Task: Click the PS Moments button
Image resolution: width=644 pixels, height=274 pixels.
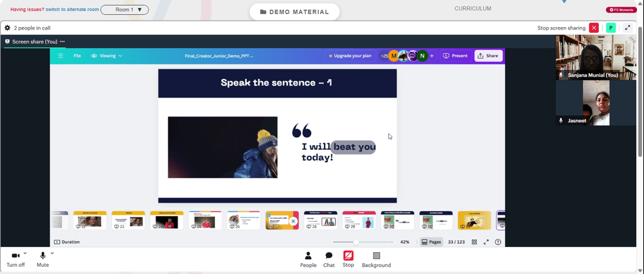Action: coord(621,10)
